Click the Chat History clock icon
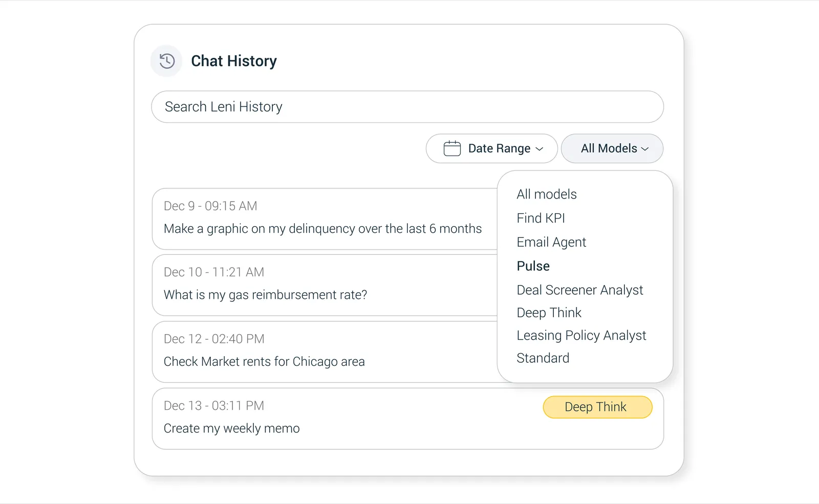Screen dimensions: 819x504 coord(166,61)
